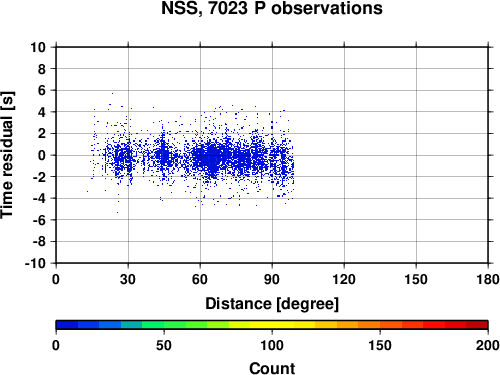
Task: Click y-axis tick label '-8'
Action: [39, 242]
